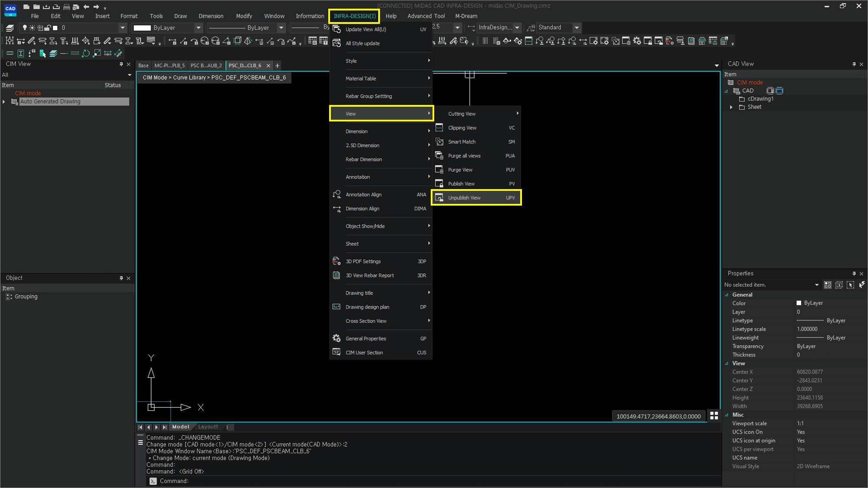Open the ByLayer linetype dropdown
The width and height of the screenshot is (868, 488).
point(281,28)
